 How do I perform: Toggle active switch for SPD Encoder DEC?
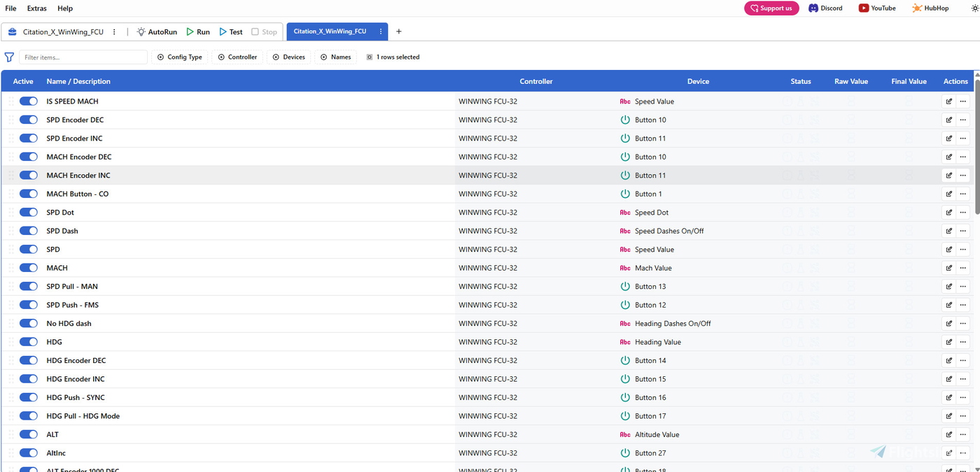coord(29,120)
